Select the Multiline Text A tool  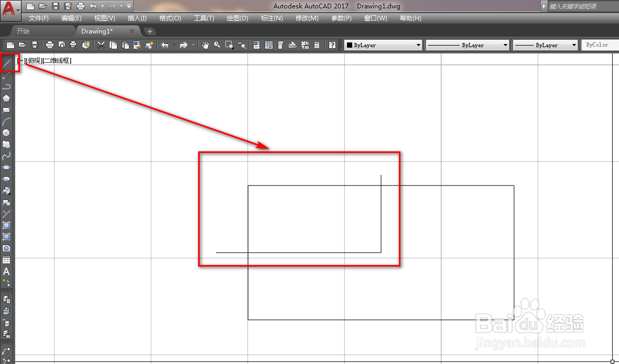pos(6,271)
